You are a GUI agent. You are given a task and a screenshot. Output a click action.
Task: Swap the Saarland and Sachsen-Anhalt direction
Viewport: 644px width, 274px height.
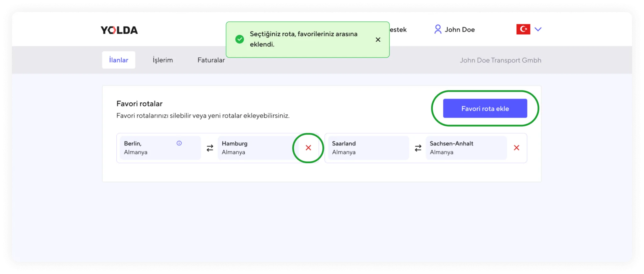pos(418,148)
